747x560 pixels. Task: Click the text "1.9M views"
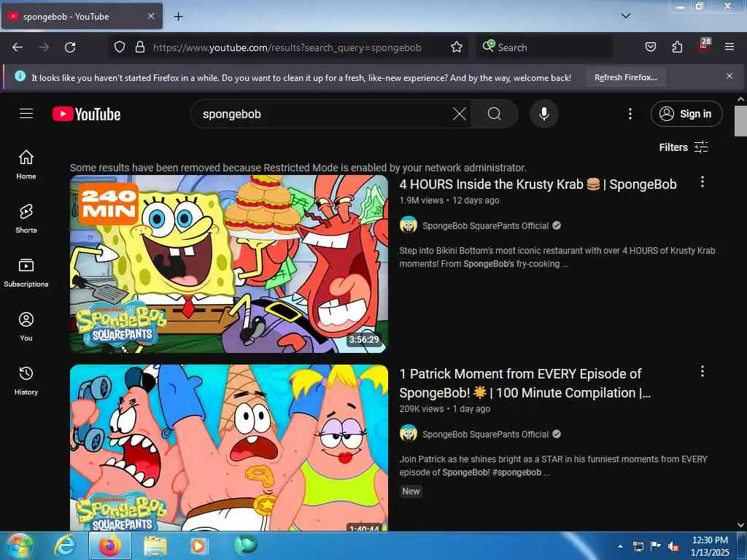pos(421,201)
